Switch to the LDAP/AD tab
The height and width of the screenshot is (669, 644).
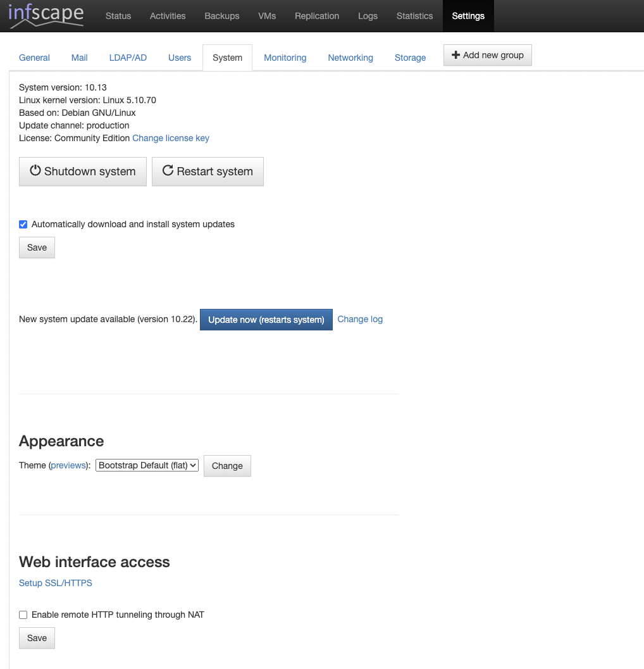click(x=128, y=58)
